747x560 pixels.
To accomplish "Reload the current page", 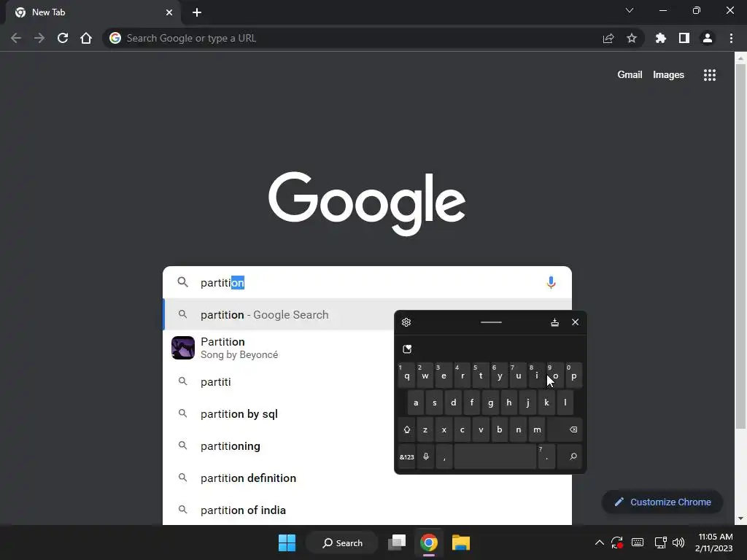I will click(x=63, y=38).
